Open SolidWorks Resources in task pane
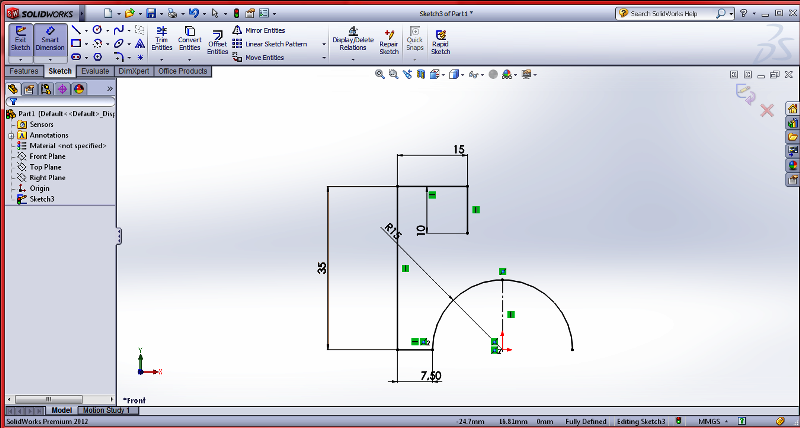 792,108
